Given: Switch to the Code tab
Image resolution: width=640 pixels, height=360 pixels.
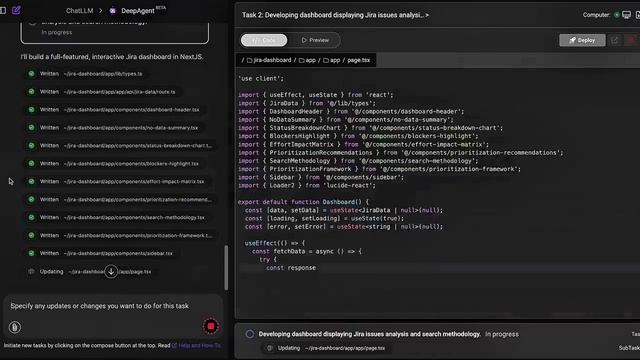Looking at the screenshot, I should pos(264,40).
